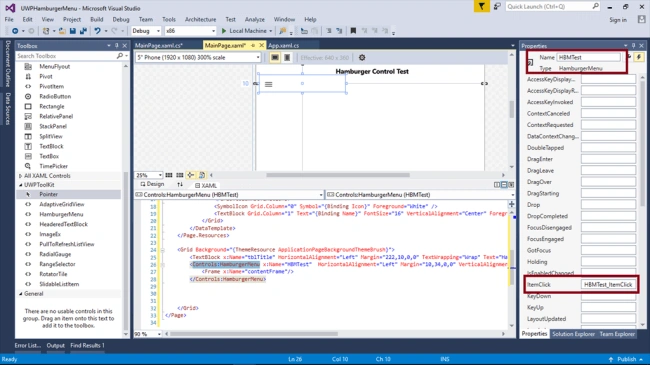This screenshot has height=365, width=650.
Task: Click the feedback notification flag icon
Action: tap(481, 7)
